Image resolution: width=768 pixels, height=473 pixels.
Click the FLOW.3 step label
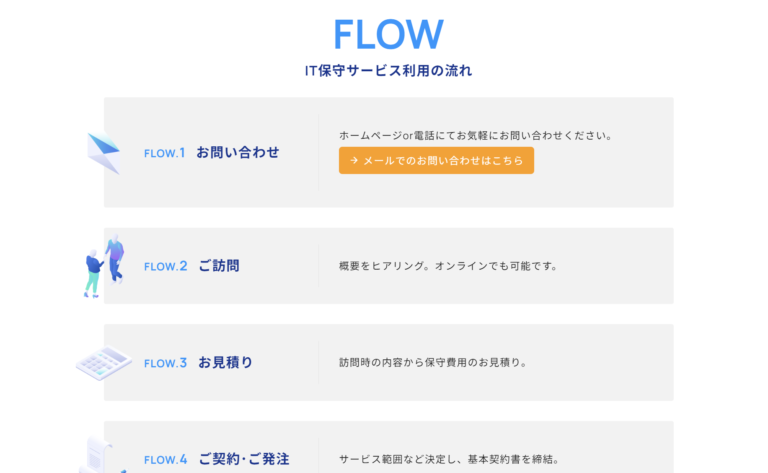pos(165,363)
